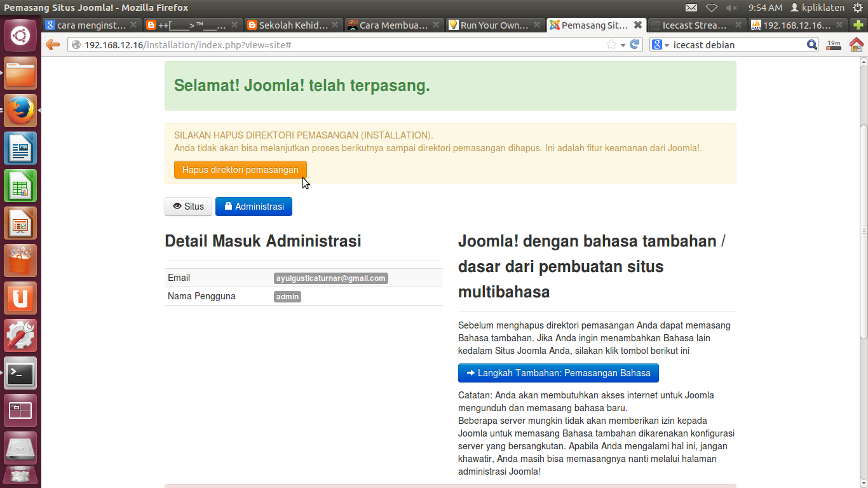Screen dimensions: 868x488
Task: Bookmark this page with the star icon
Action: [x=611, y=44]
